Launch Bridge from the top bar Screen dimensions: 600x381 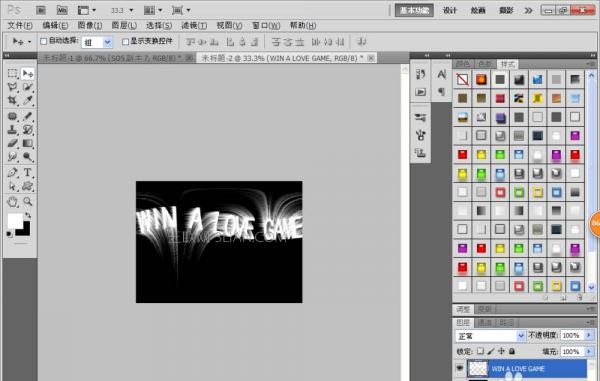tap(41, 10)
